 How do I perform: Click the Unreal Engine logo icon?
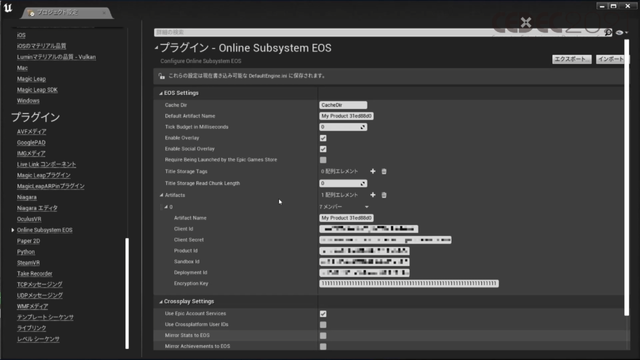[x=8, y=7]
